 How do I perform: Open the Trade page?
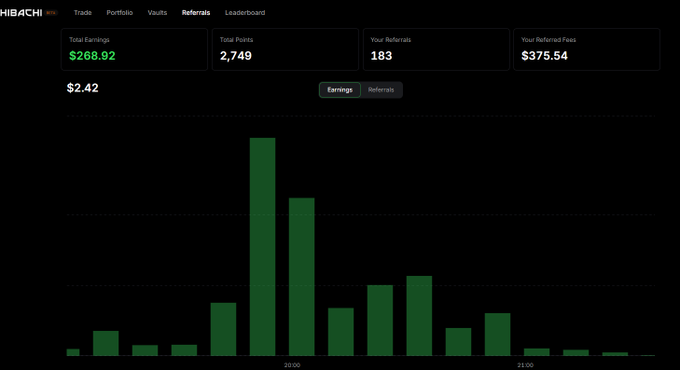point(82,13)
